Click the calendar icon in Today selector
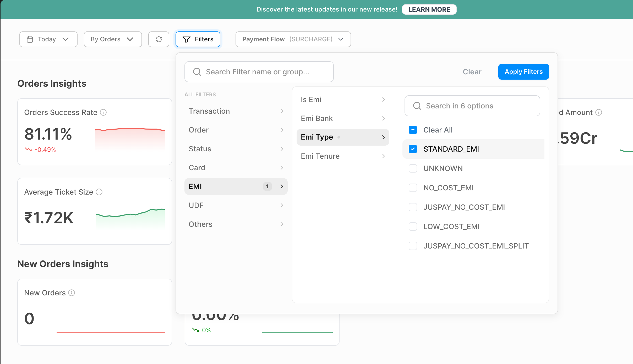This screenshot has width=633, height=364. point(30,39)
